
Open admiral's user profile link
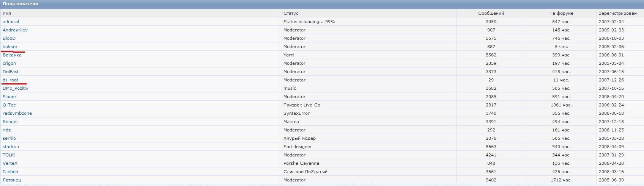11,22
